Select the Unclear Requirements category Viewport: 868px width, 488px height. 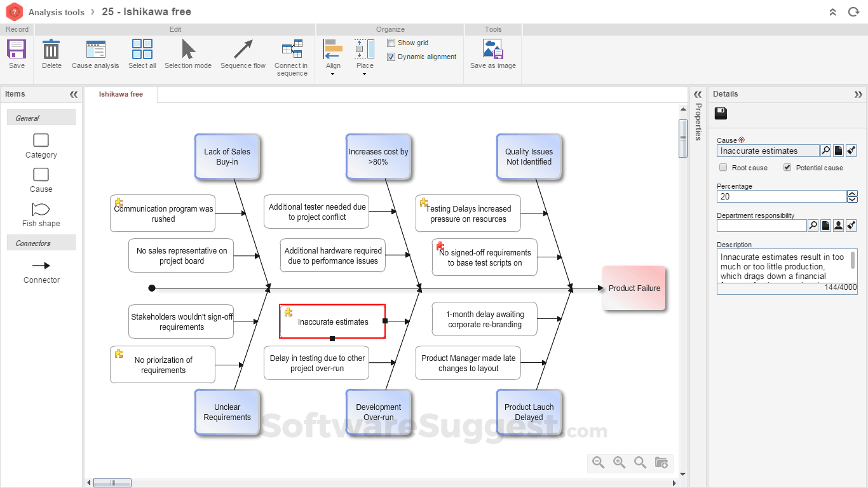click(227, 412)
